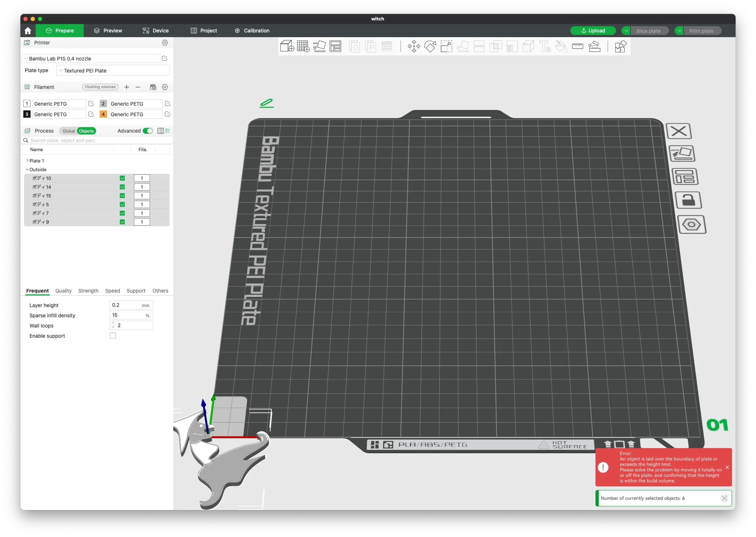
Task: Open the process settings list icon
Action: [161, 131]
